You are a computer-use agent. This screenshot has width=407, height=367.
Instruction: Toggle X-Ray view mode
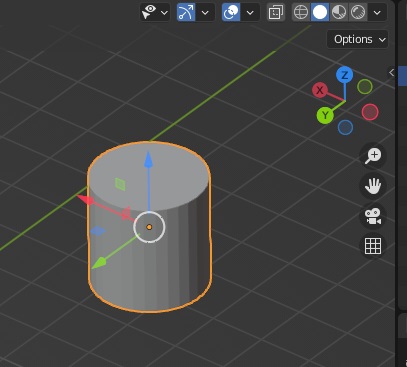(276, 12)
